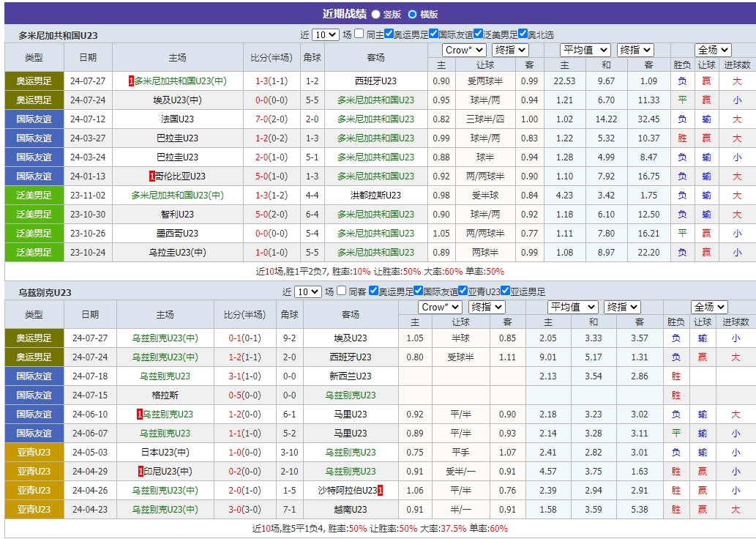Open the match count dropdown showing 10

pyautogui.click(x=325, y=34)
